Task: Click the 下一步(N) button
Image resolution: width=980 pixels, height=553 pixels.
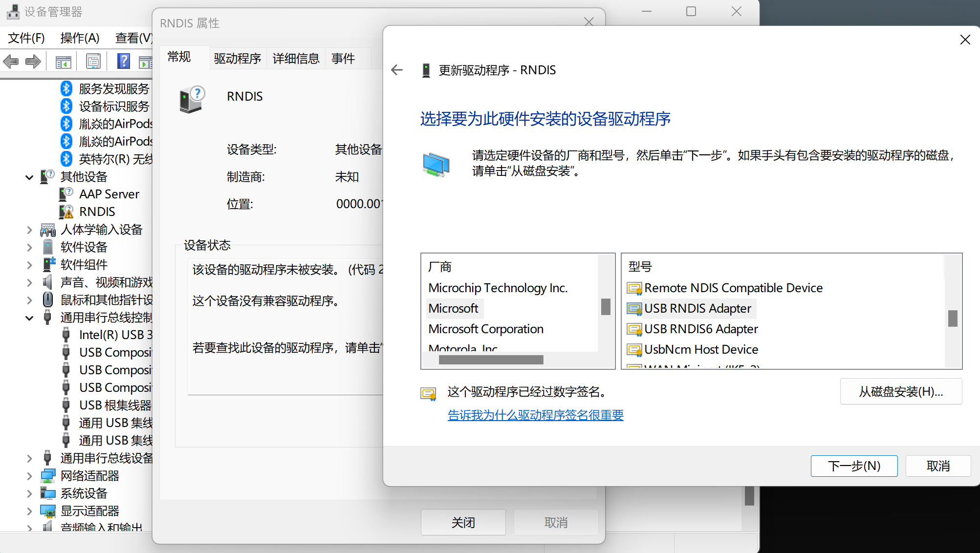Action: pyautogui.click(x=853, y=466)
